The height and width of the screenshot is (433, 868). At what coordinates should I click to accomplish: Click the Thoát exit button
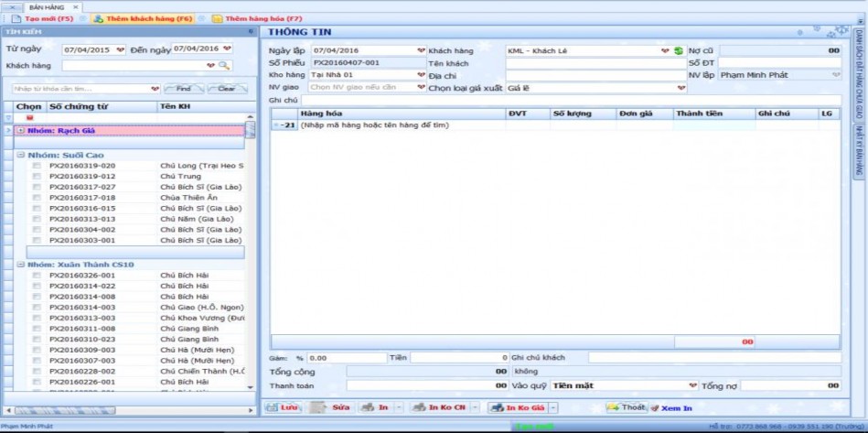click(627, 407)
